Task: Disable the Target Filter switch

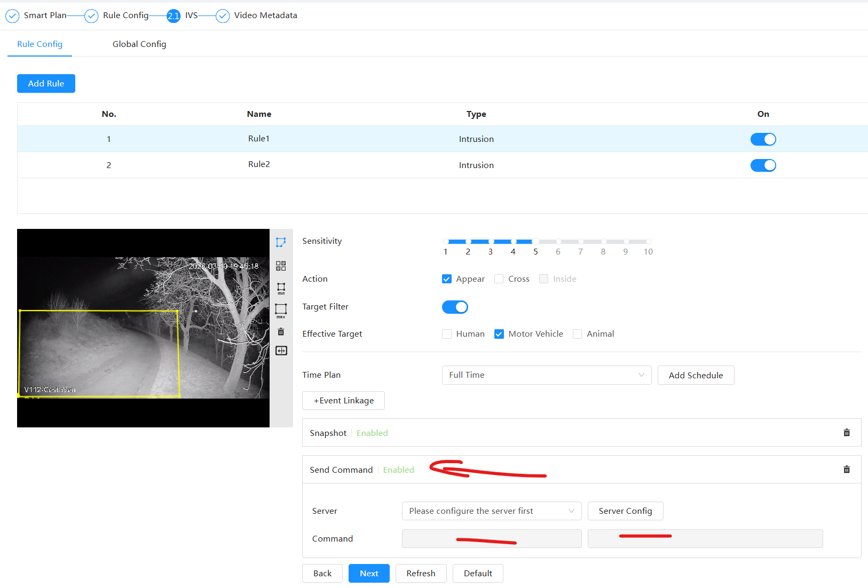Action: (455, 307)
